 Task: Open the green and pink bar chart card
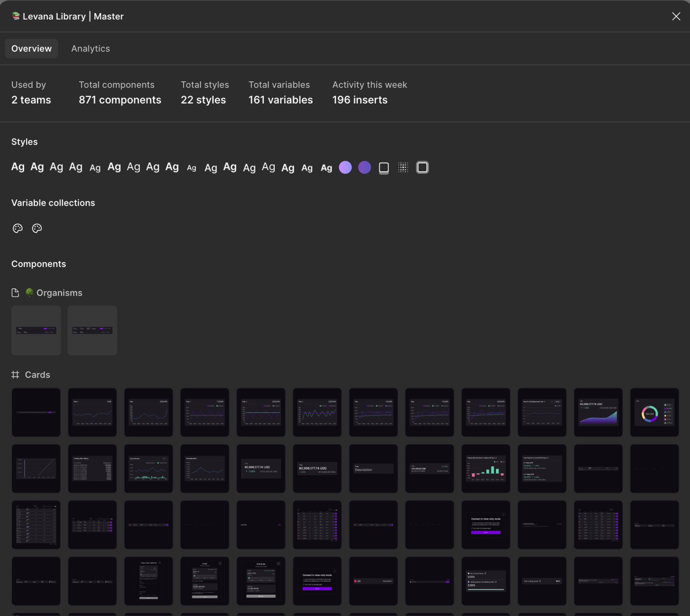485,468
